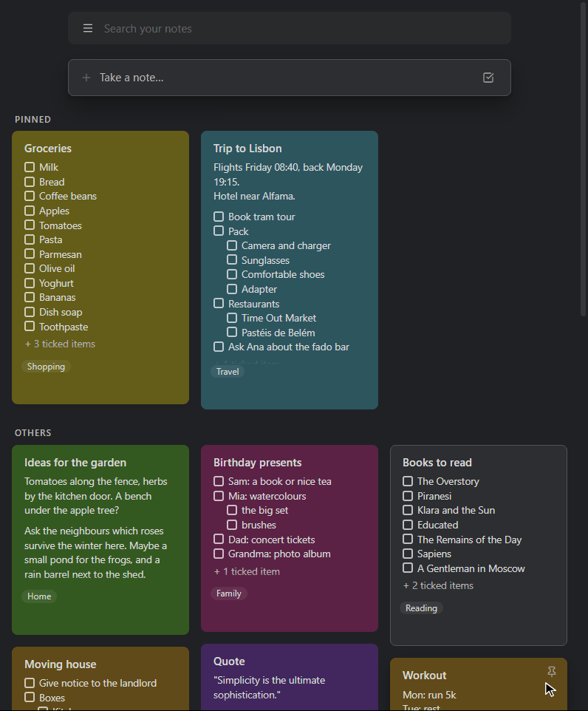Check the Educated book item
Image resolution: width=588 pixels, height=711 pixels.
coord(408,525)
